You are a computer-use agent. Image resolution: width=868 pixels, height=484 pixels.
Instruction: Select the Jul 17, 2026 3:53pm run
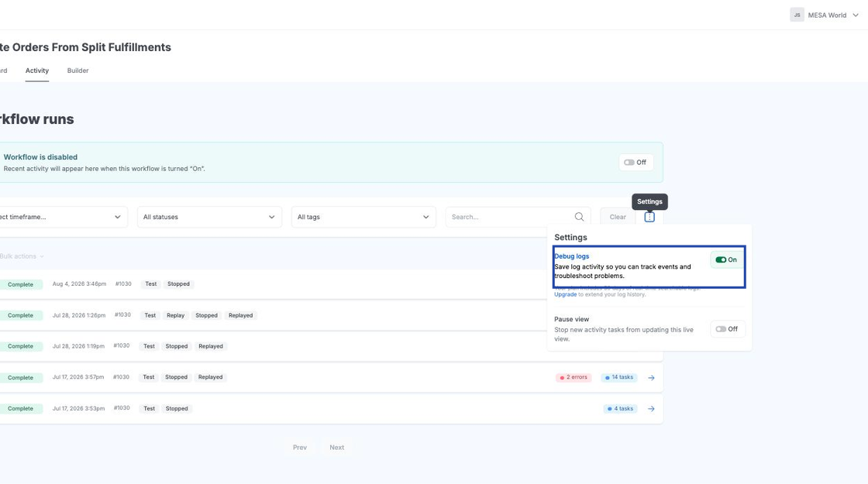click(x=78, y=409)
